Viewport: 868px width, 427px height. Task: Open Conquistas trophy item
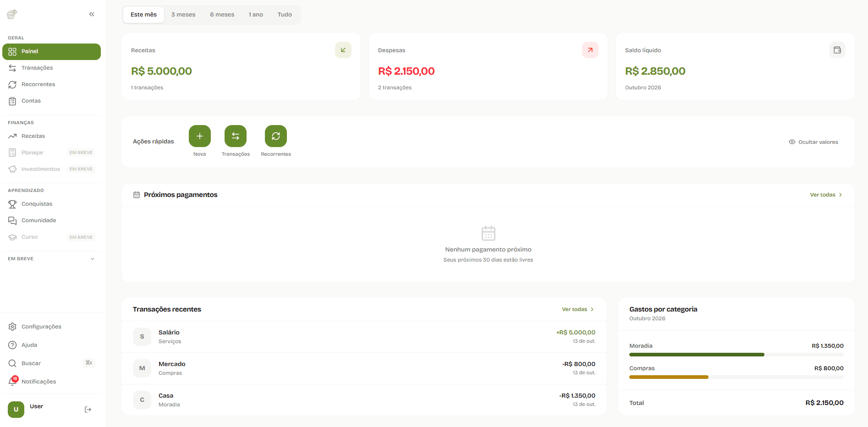pos(51,204)
